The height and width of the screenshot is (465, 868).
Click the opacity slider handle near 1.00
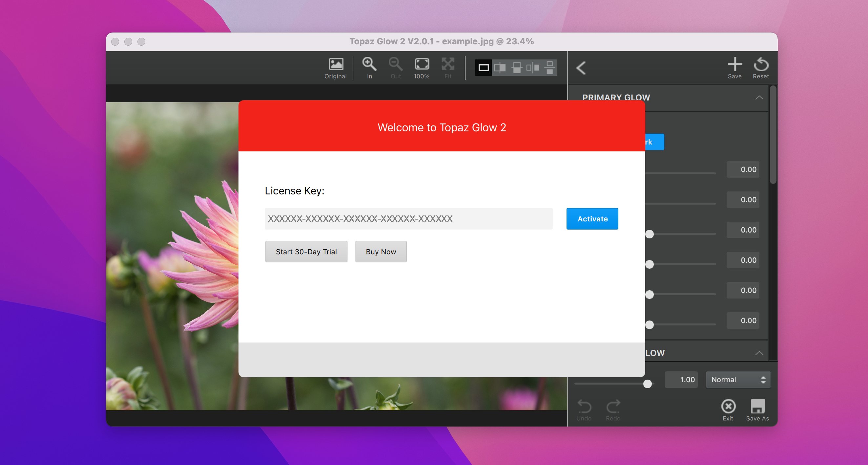pos(647,384)
